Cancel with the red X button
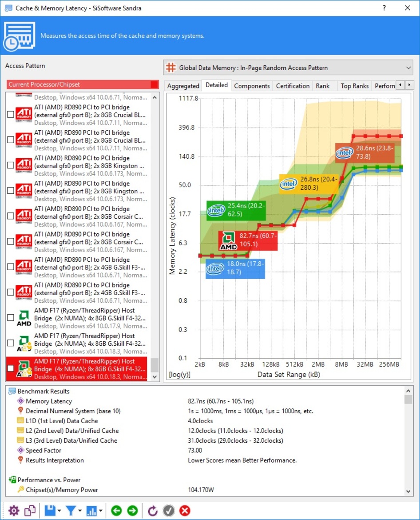 185,511
